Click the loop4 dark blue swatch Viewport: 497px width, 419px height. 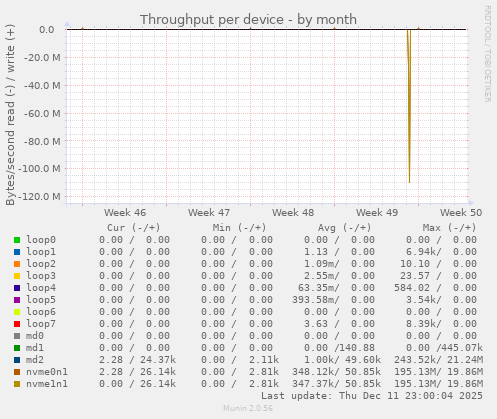pos(17,288)
